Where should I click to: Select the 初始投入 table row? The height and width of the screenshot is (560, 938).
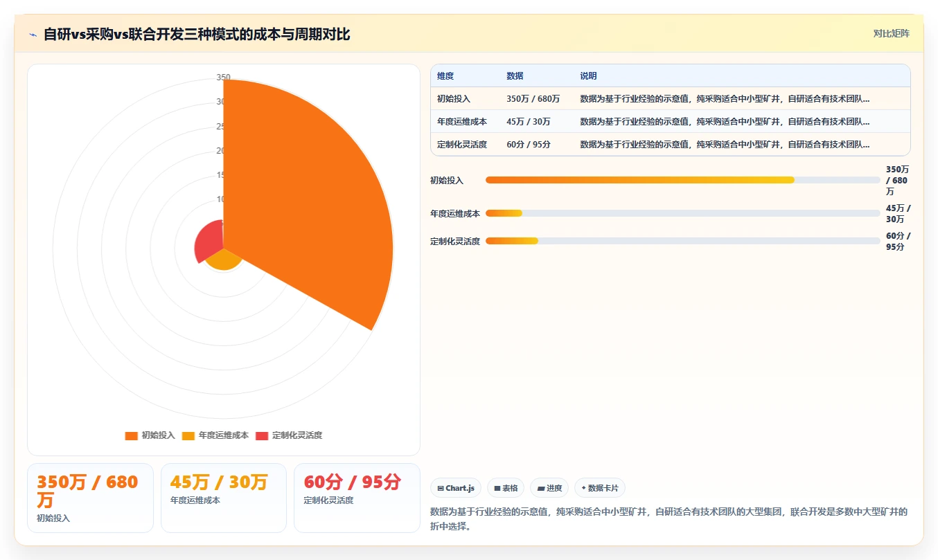[x=671, y=99]
